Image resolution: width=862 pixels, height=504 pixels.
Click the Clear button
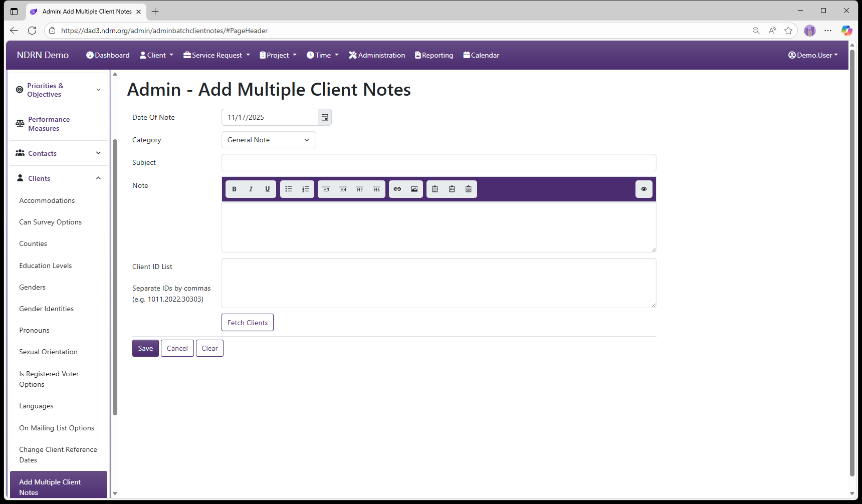209,348
